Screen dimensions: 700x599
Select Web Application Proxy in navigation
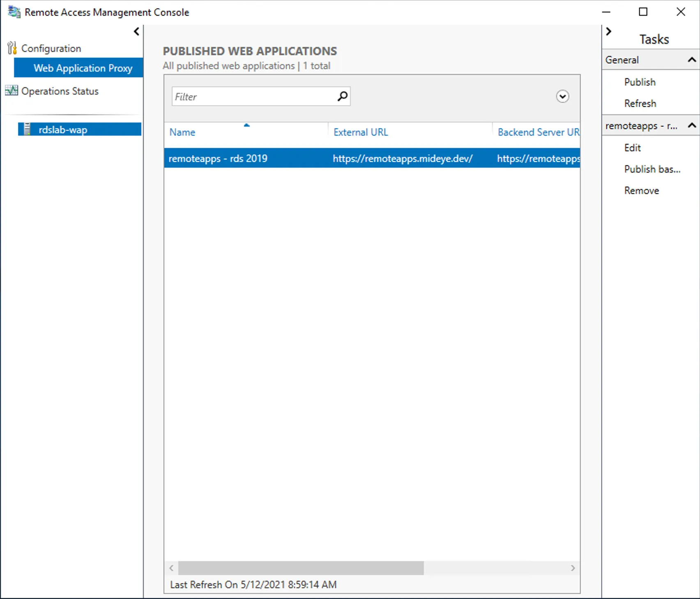tap(83, 68)
